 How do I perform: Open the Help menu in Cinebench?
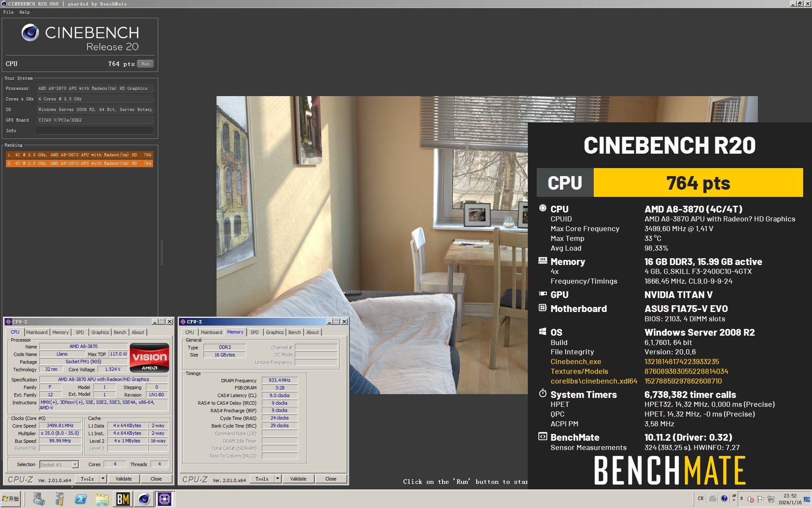(x=25, y=12)
